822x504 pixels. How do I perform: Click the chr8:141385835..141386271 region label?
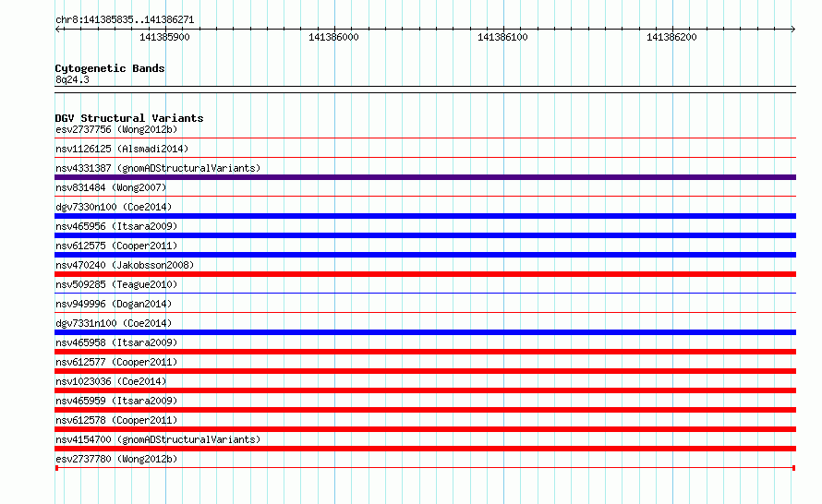coord(125,20)
